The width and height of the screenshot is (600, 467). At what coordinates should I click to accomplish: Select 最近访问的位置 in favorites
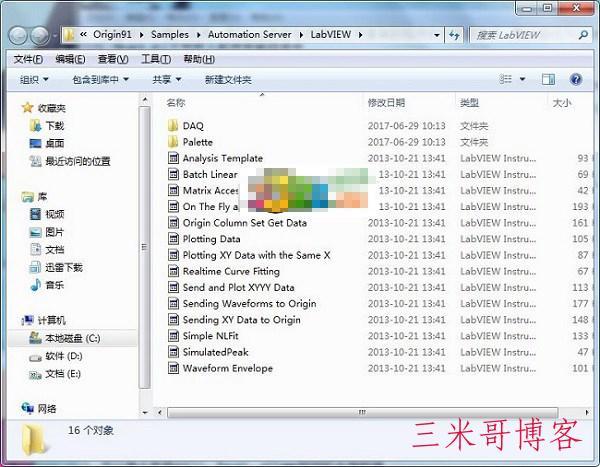click(78, 162)
